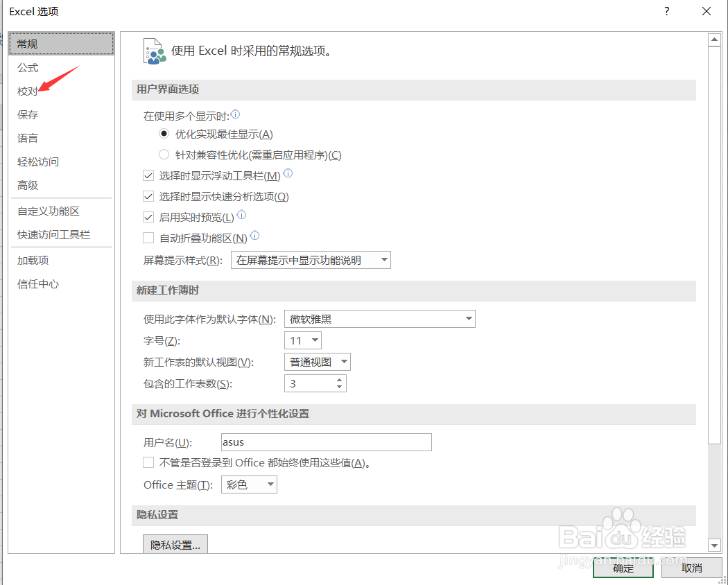728x585 pixels.
Task: Check 不管是否登录到 Office 都始终使用这些值
Action: [148, 462]
